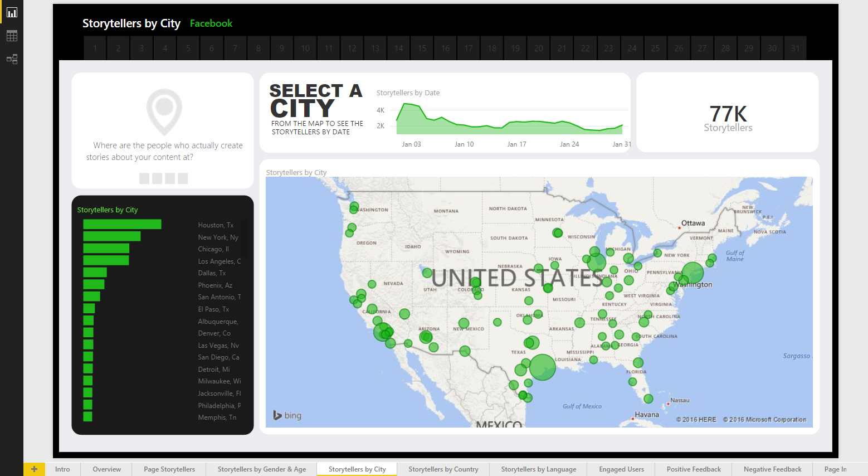Click the Bing logo on map
868x476 pixels.
pyautogui.click(x=287, y=415)
